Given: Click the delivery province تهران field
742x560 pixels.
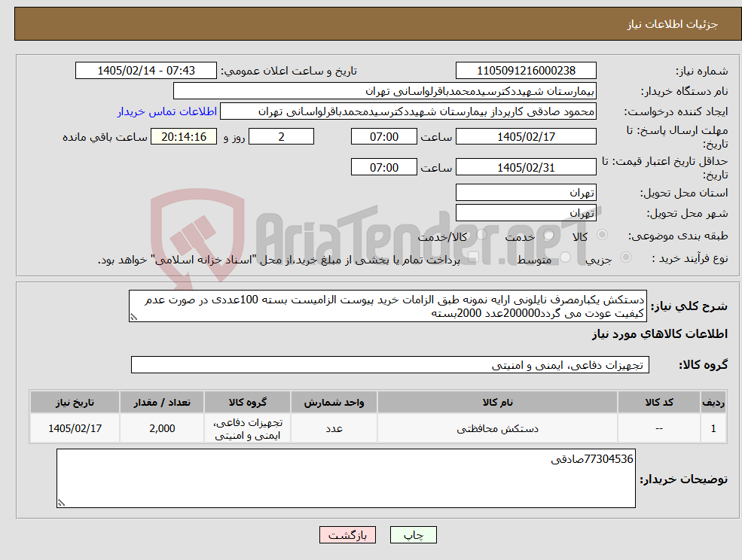Looking at the screenshot, I should [x=526, y=193].
